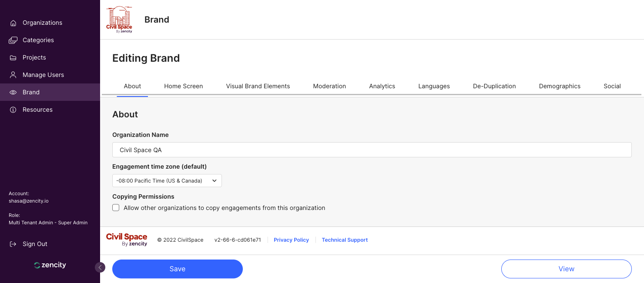Screen dimensions: 644x283
Task: Click the View button
Action: point(566,269)
